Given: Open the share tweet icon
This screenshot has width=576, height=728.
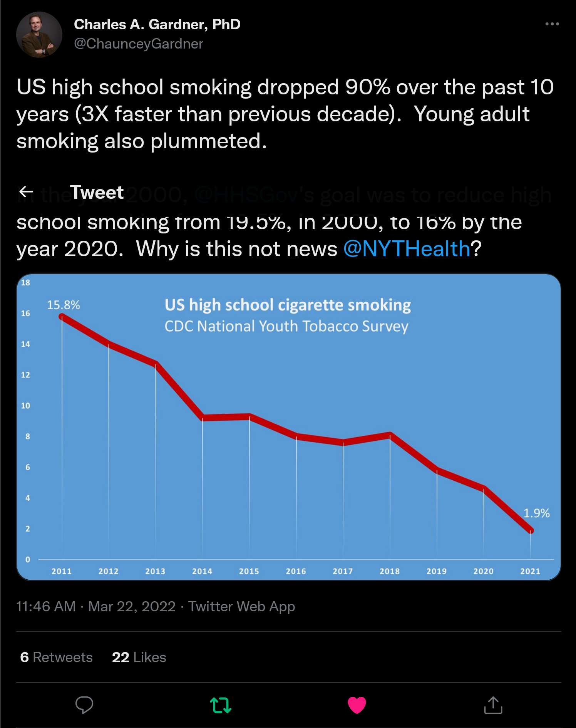Looking at the screenshot, I should [493, 705].
